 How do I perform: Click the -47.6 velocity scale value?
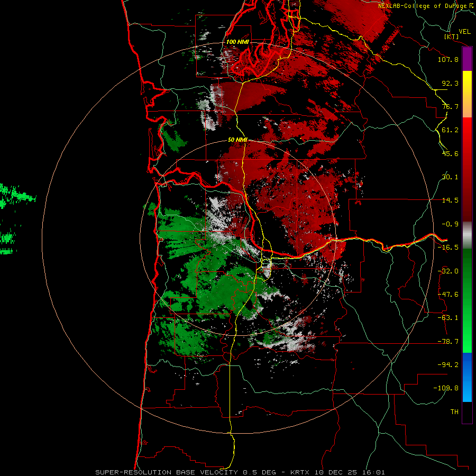[448, 295]
